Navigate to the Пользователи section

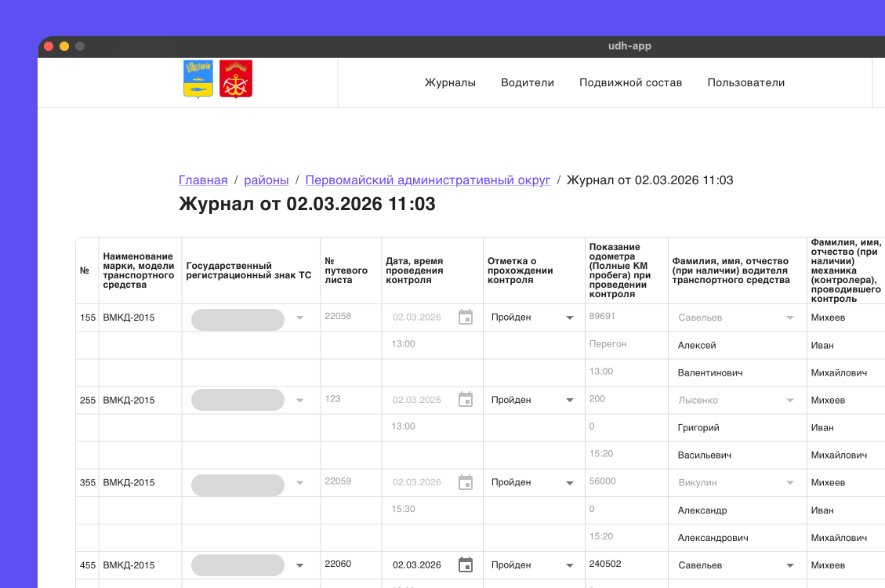(745, 82)
